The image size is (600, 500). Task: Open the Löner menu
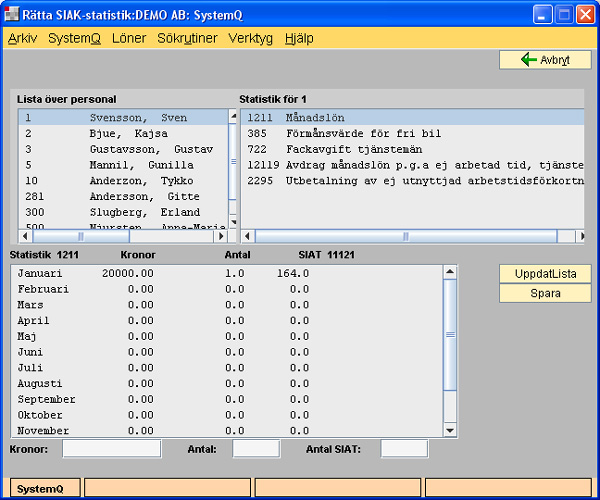[x=129, y=38]
